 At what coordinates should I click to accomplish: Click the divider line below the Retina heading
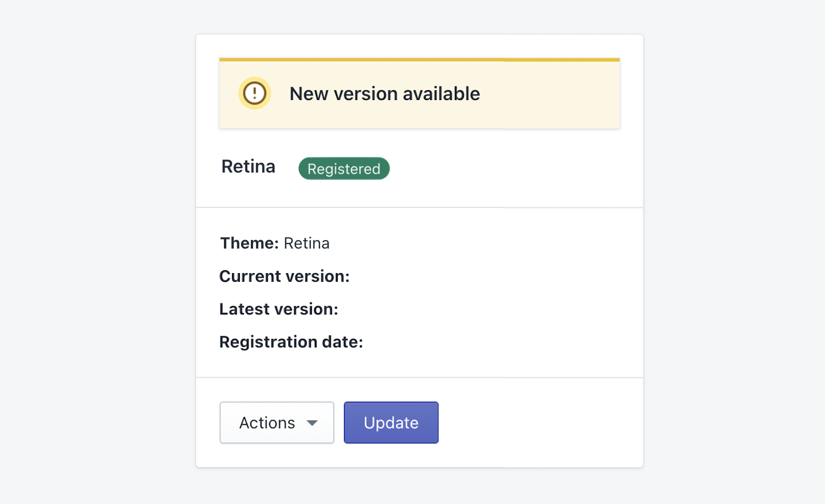click(x=419, y=207)
